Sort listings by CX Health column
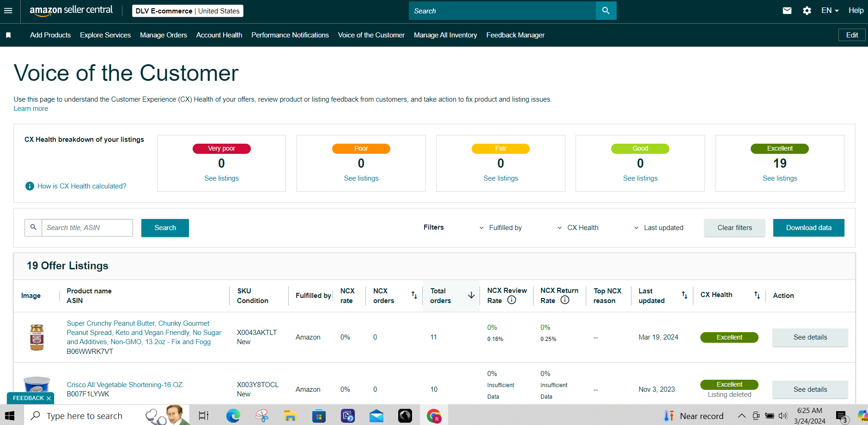Screen dimensions: 868x425 coord(757,295)
